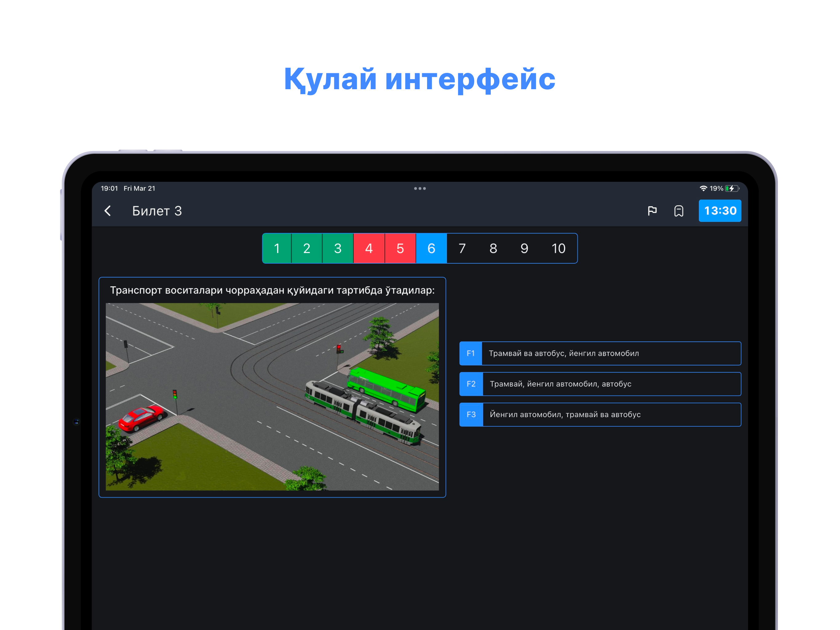Tap the Wi-Fi icon in status bar
The width and height of the screenshot is (840, 630).
(x=703, y=189)
